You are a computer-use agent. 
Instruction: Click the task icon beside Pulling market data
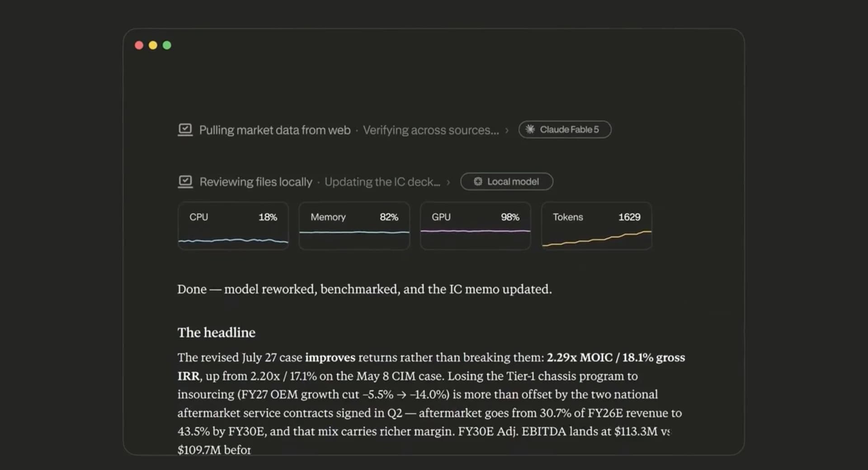(185, 130)
